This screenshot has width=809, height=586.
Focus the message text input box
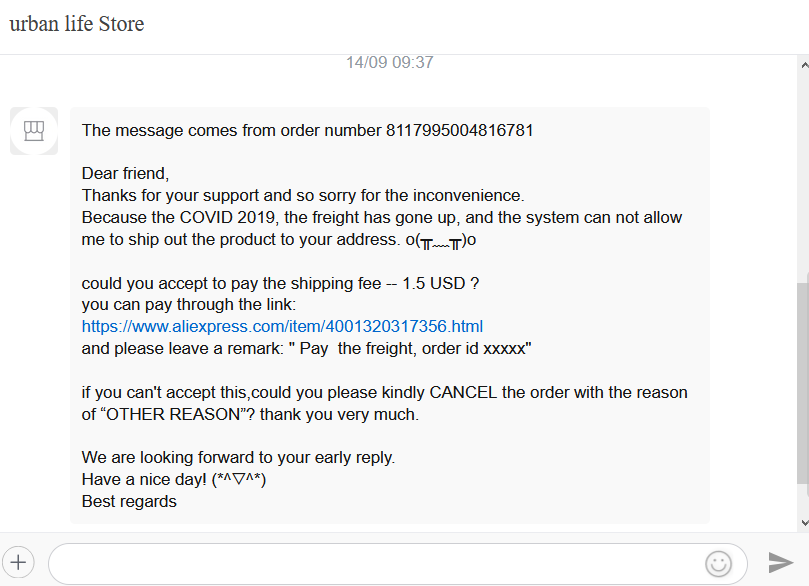(x=380, y=563)
